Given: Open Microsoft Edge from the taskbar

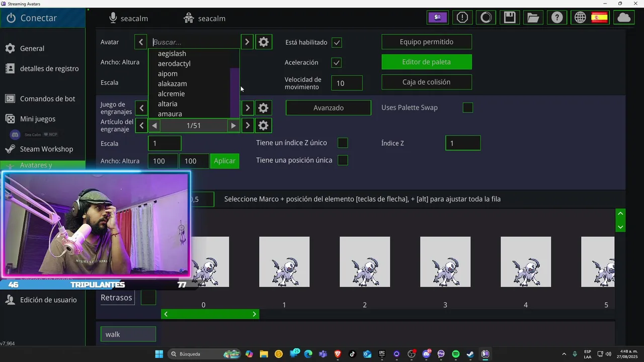Looking at the screenshot, I should (x=308, y=354).
